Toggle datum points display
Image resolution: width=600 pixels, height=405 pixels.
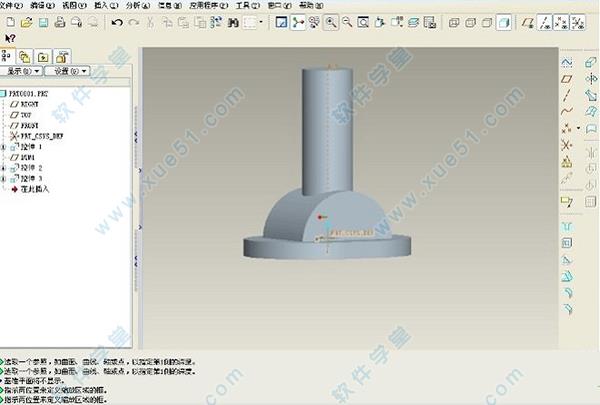(561, 23)
